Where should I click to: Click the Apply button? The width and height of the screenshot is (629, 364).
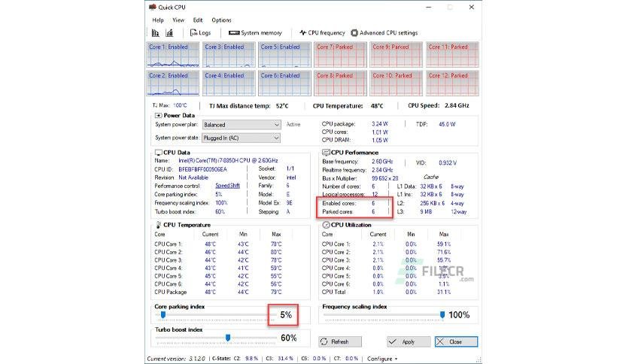click(x=409, y=341)
